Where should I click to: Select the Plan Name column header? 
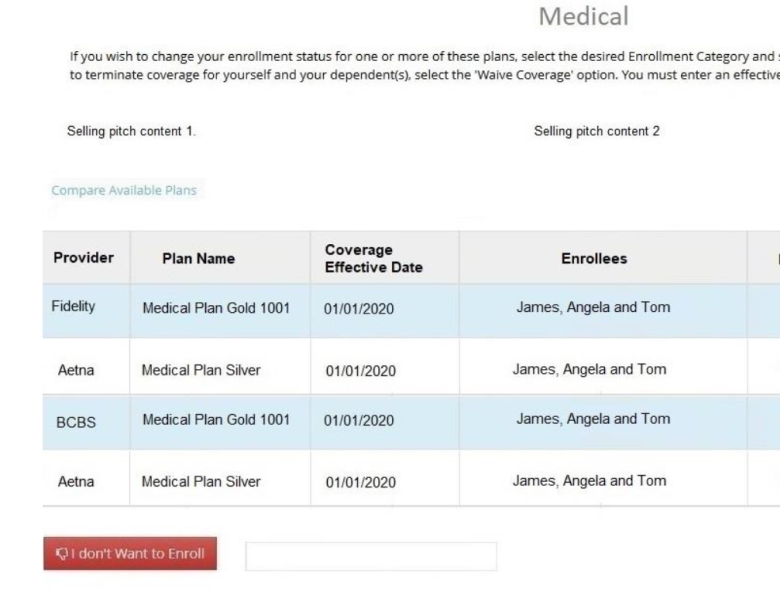tap(198, 258)
